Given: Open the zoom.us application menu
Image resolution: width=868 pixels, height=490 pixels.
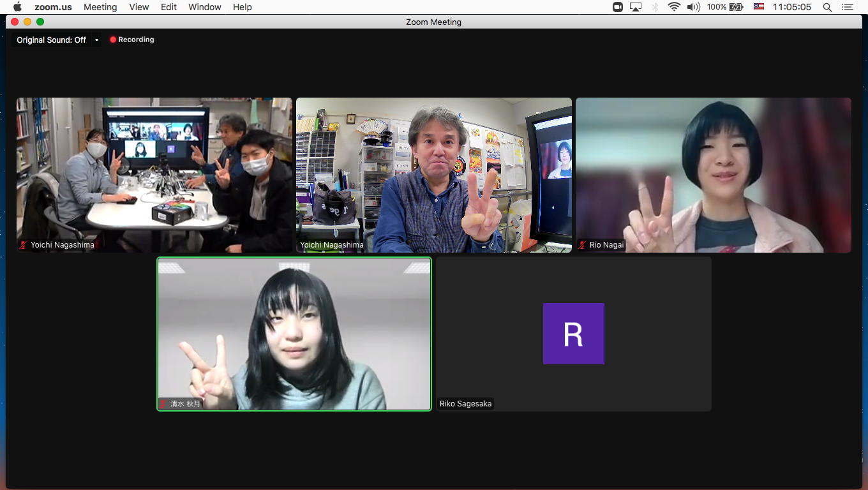Looking at the screenshot, I should [53, 7].
